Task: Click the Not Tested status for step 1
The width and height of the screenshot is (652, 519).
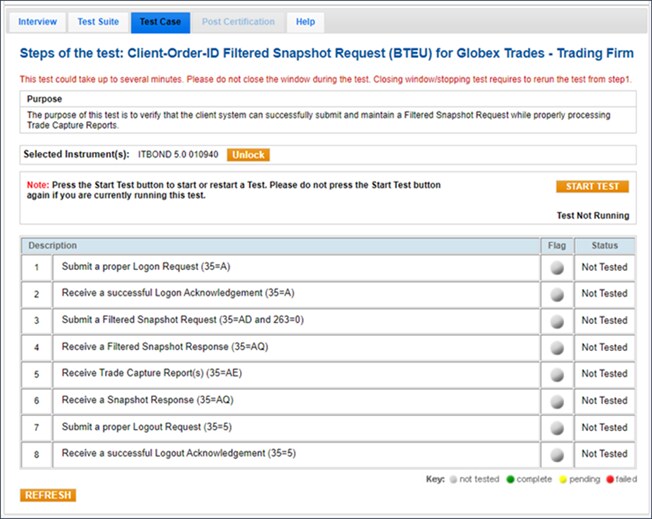Action: [604, 268]
